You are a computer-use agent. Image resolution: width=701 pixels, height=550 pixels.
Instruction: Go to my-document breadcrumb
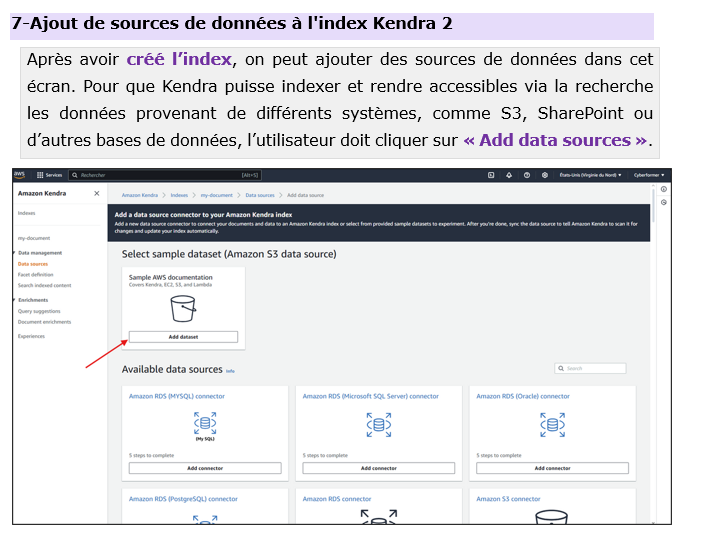click(x=216, y=195)
